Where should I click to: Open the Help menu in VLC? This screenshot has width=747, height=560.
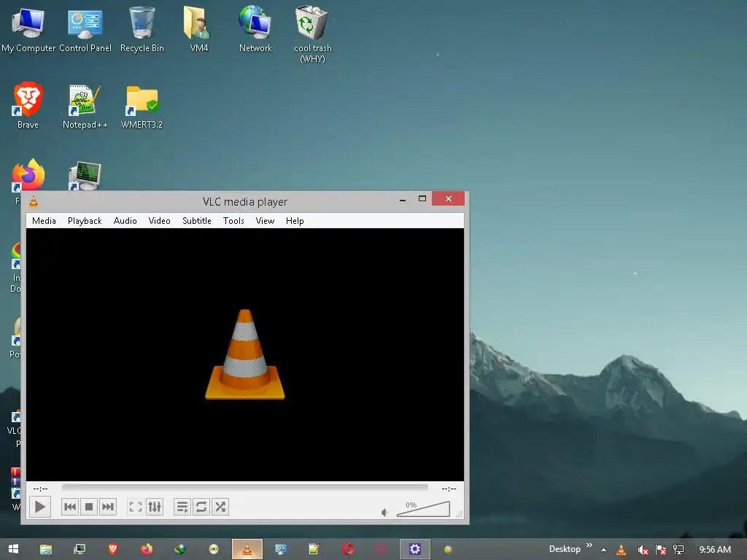295,220
